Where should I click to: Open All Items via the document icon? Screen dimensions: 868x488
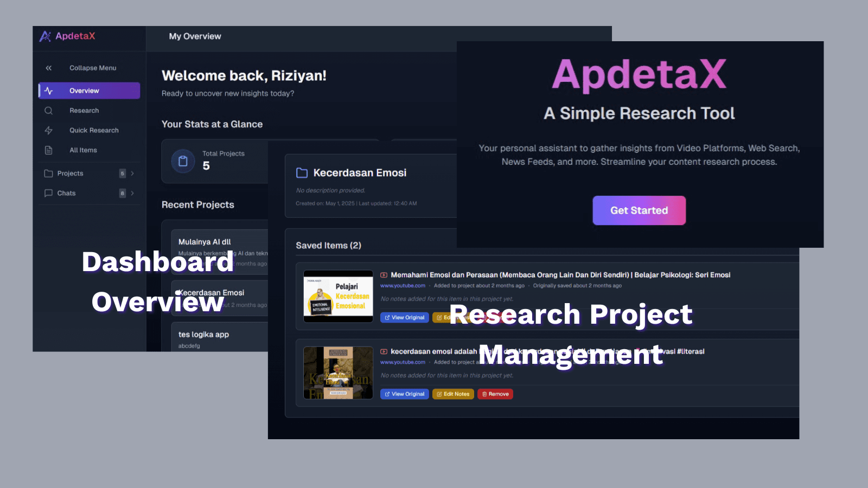(48, 150)
